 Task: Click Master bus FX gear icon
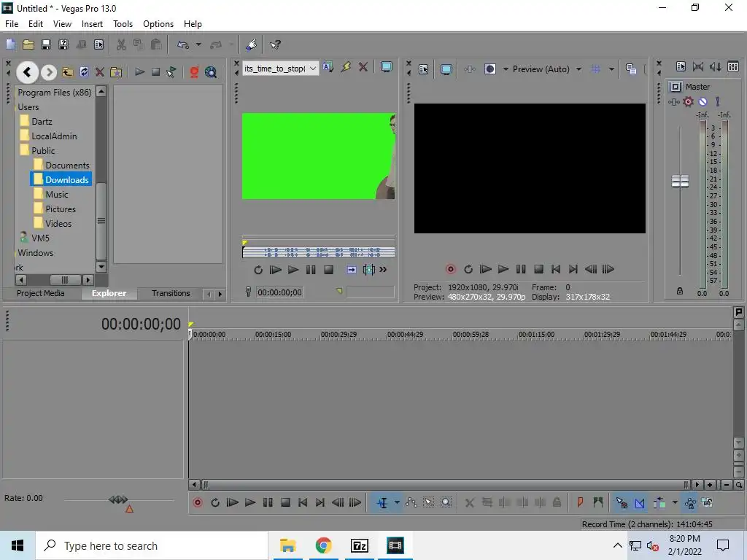coord(688,101)
